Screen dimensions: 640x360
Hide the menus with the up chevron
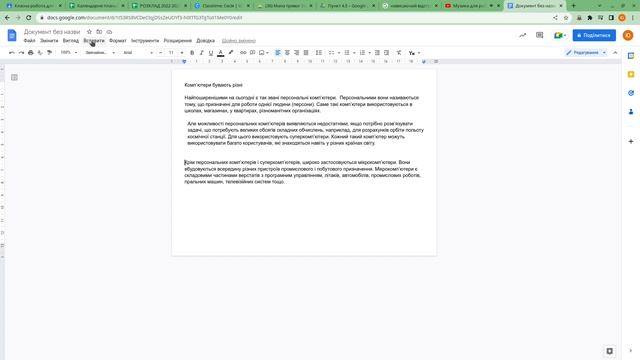click(615, 53)
